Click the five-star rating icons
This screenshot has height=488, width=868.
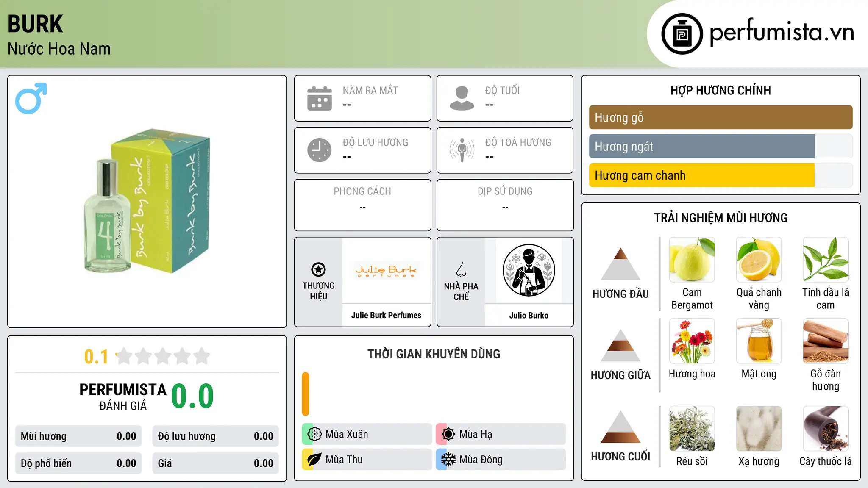pyautogui.click(x=163, y=356)
